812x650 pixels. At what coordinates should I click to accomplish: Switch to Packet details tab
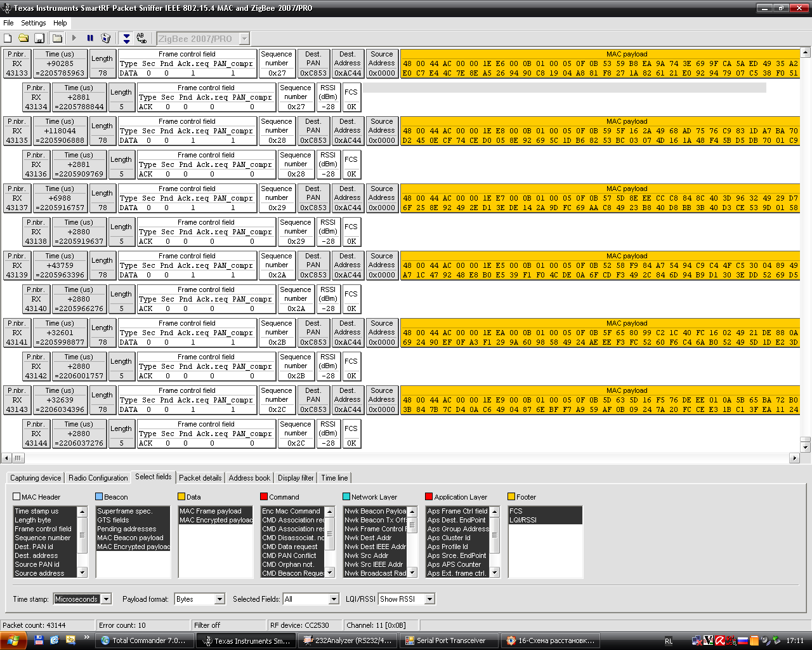(x=200, y=478)
